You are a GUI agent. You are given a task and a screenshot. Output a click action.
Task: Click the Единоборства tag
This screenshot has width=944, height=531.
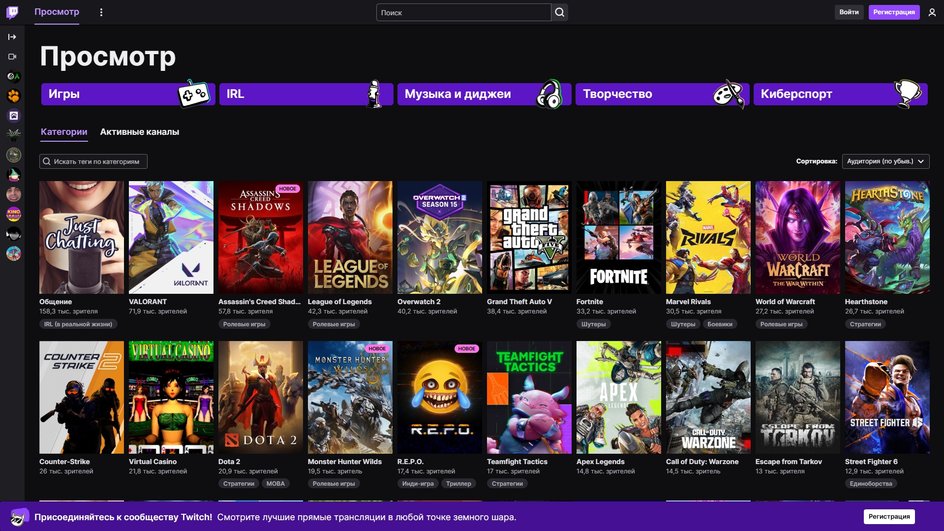pos(871,483)
